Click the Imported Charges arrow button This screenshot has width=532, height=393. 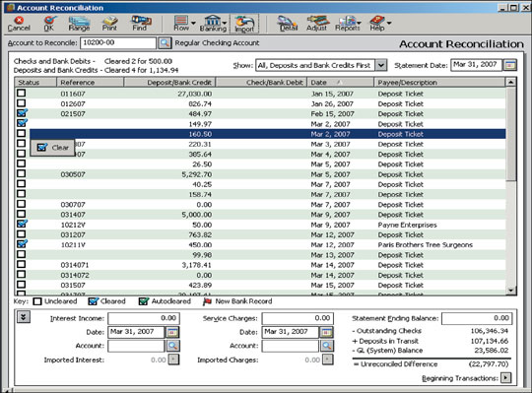pyautogui.click(x=328, y=360)
